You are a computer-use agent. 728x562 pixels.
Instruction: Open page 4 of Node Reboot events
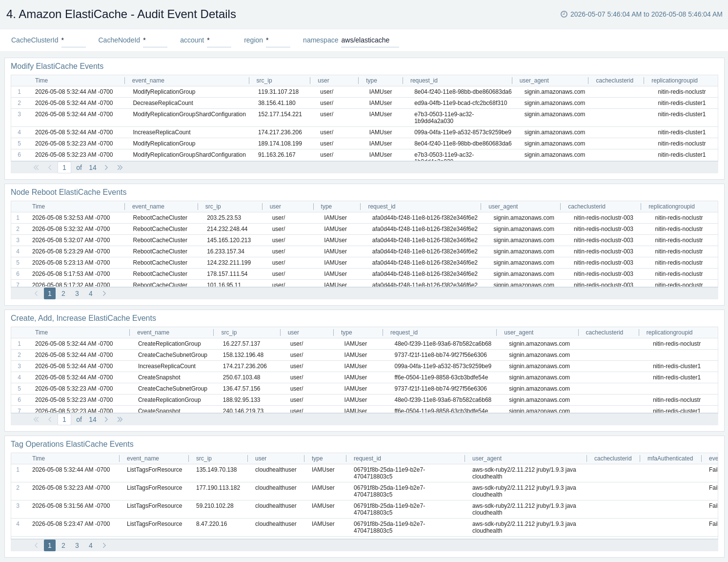[91, 293]
